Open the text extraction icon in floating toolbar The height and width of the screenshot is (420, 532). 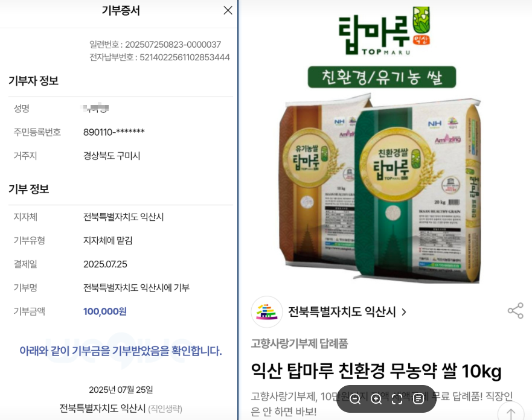[x=418, y=399]
